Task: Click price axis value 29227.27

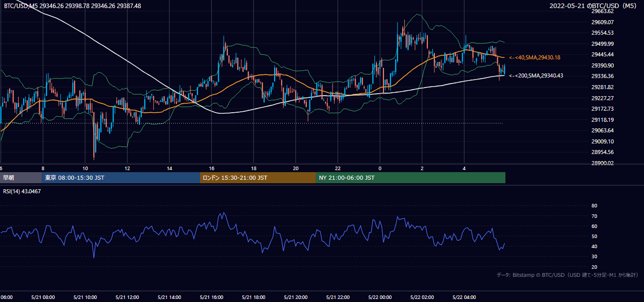Action: click(602, 98)
